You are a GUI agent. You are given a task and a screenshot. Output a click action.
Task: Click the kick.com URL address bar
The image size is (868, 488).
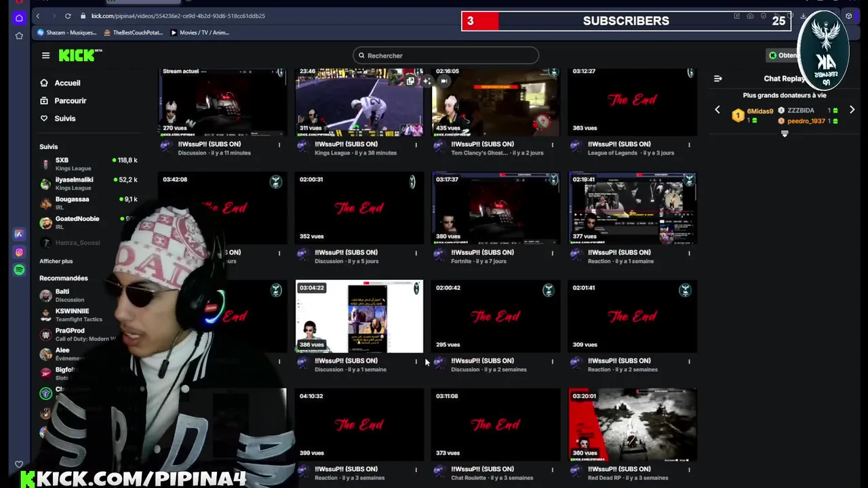click(178, 16)
